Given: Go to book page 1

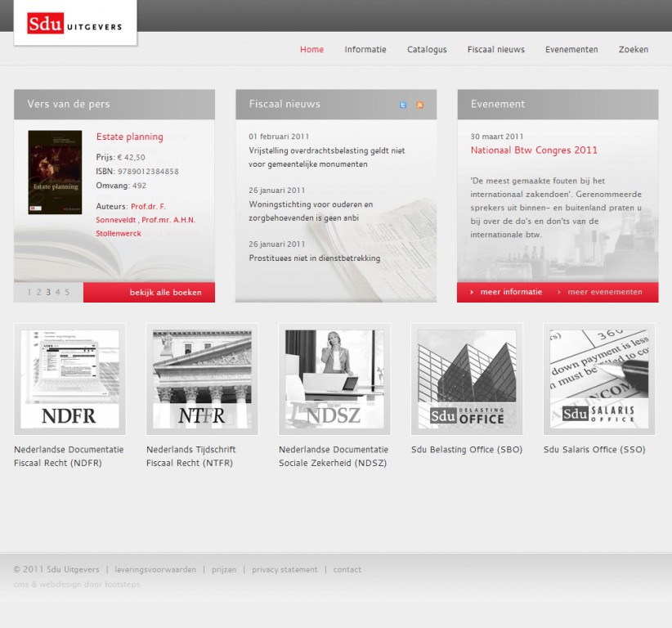Looking at the screenshot, I should [x=29, y=293].
